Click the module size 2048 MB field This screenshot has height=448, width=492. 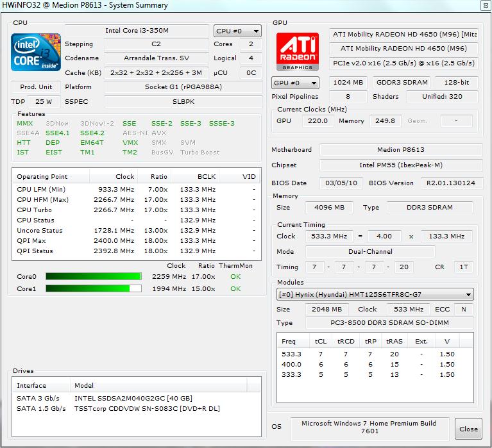pos(327,310)
